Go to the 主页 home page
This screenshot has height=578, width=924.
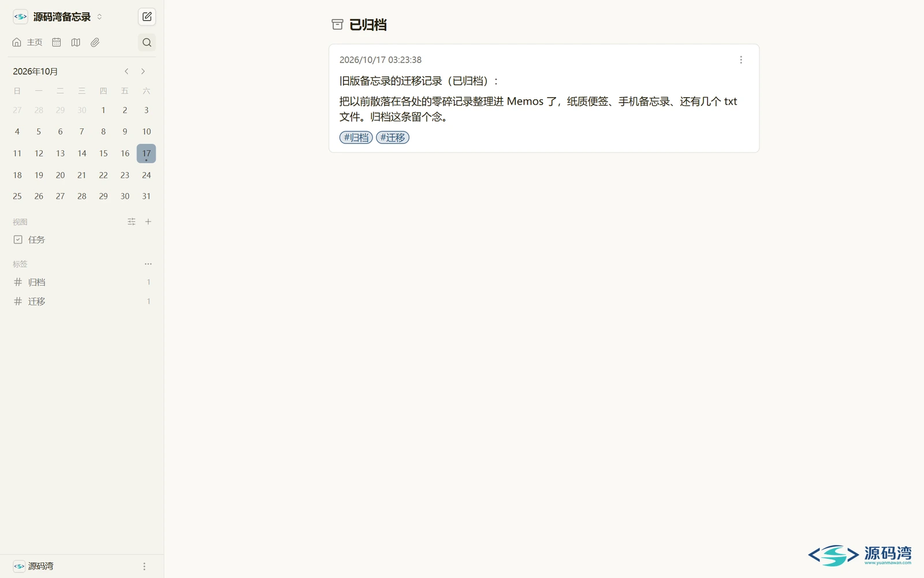[x=27, y=42]
